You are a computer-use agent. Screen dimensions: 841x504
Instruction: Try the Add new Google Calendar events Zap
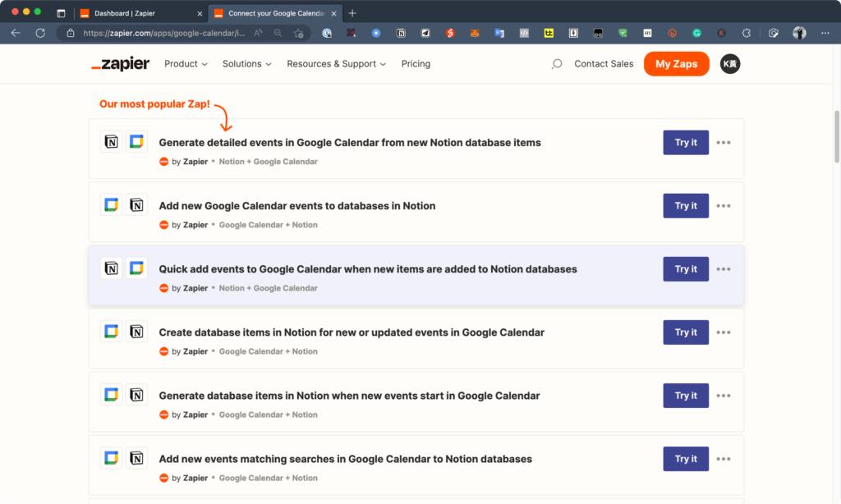click(686, 206)
